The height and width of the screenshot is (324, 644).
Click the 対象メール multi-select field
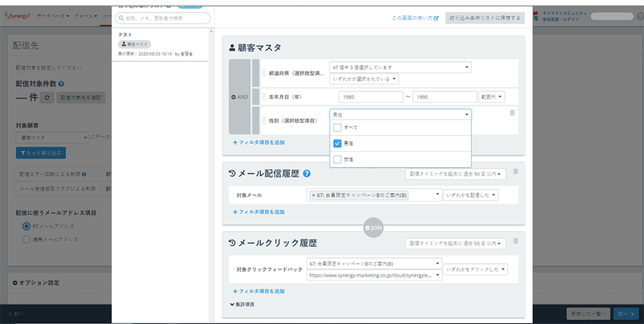coord(374,195)
